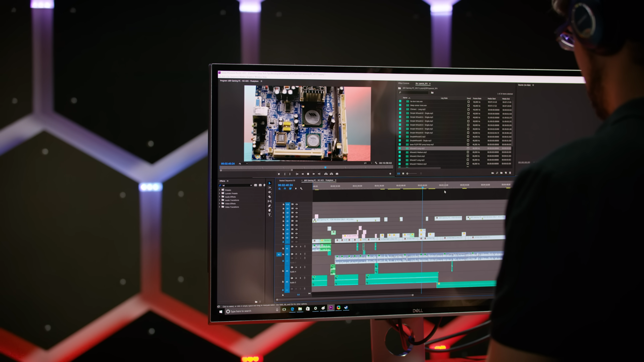
Task: Select Chimes1 - Long.mp3 in bin
Action: 418,109
